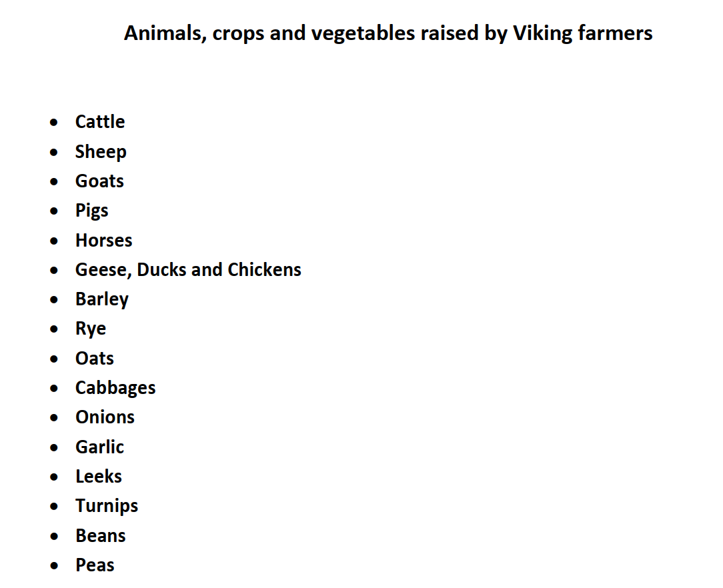
Task: Click the Oats list entry
Action: click(x=95, y=359)
